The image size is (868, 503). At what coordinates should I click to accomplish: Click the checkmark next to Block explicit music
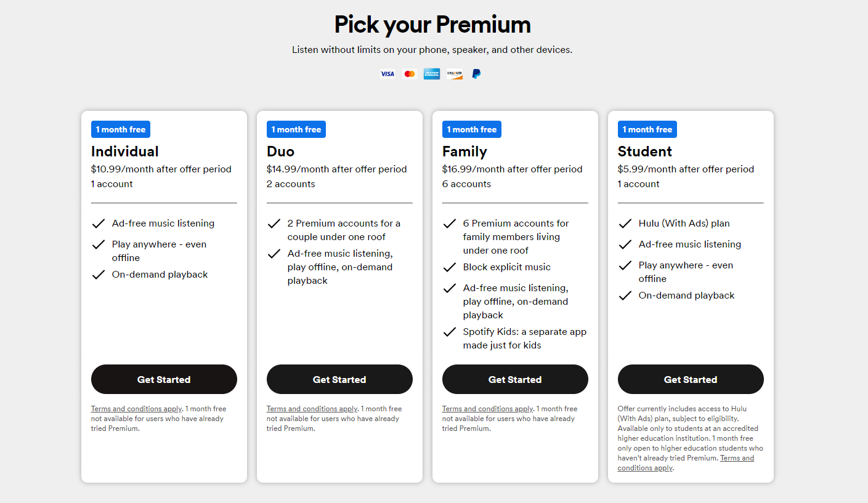(x=450, y=267)
